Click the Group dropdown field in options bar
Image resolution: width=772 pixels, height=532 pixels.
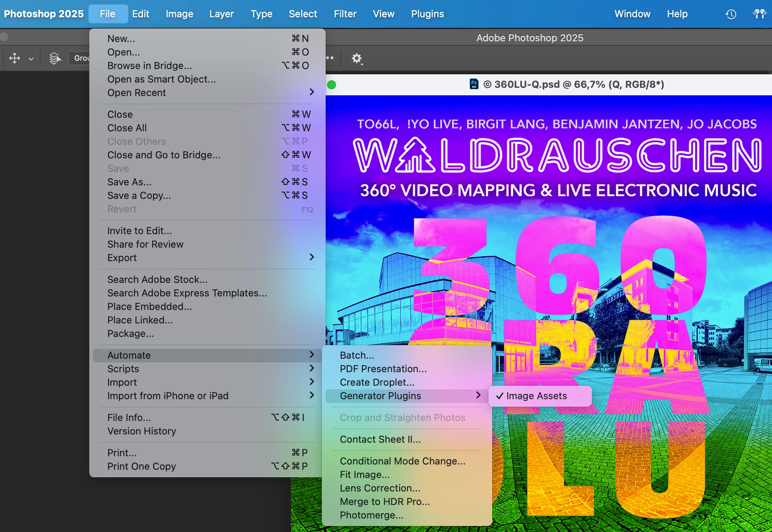pyautogui.click(x=80, y=58)
